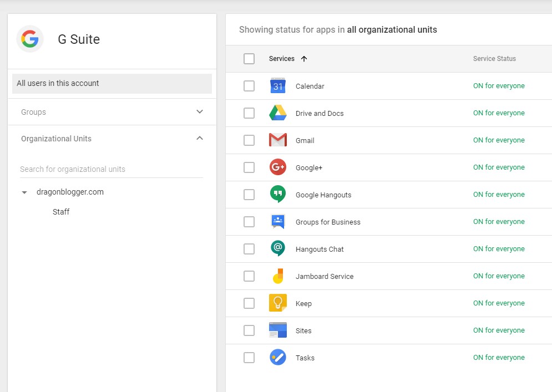Click Jamboard Service ON for everyone status
The width and height of the screenshot is (552, 392).
(499, 276)
